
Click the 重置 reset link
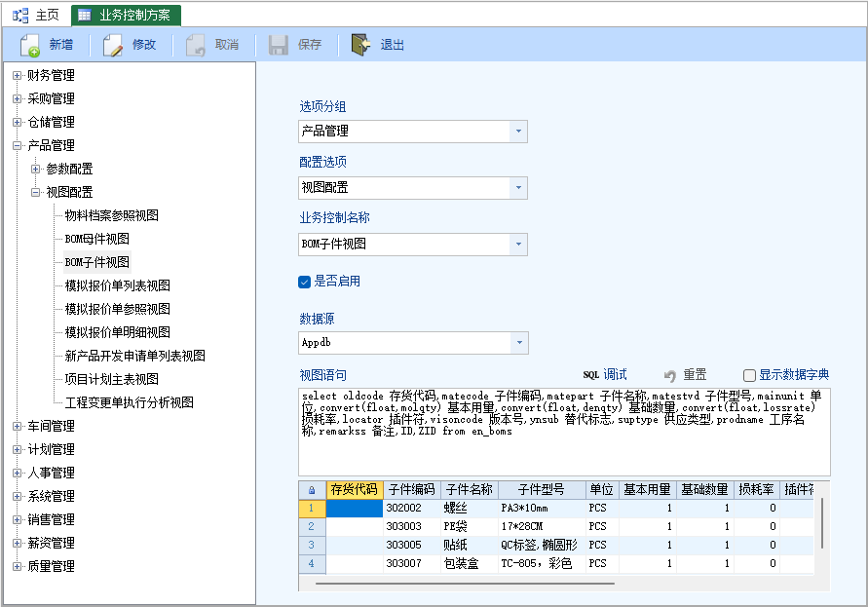point(695,375)
